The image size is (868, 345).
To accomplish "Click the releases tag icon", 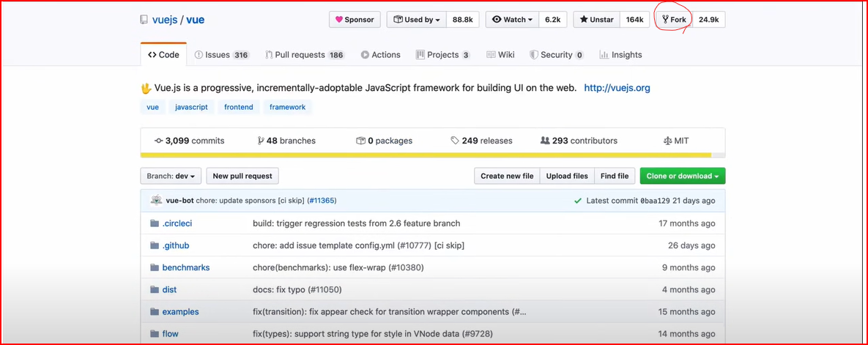I will [x=455, y=141].
